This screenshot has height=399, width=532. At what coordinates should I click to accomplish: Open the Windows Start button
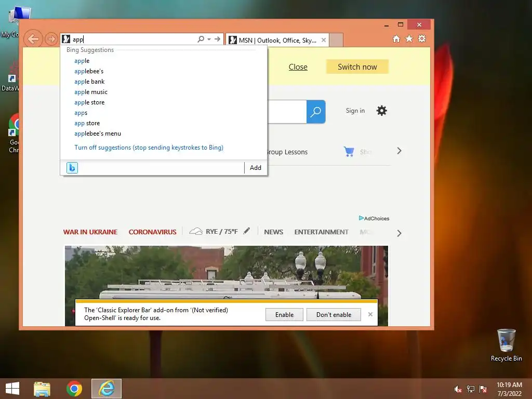coord(12,389)
